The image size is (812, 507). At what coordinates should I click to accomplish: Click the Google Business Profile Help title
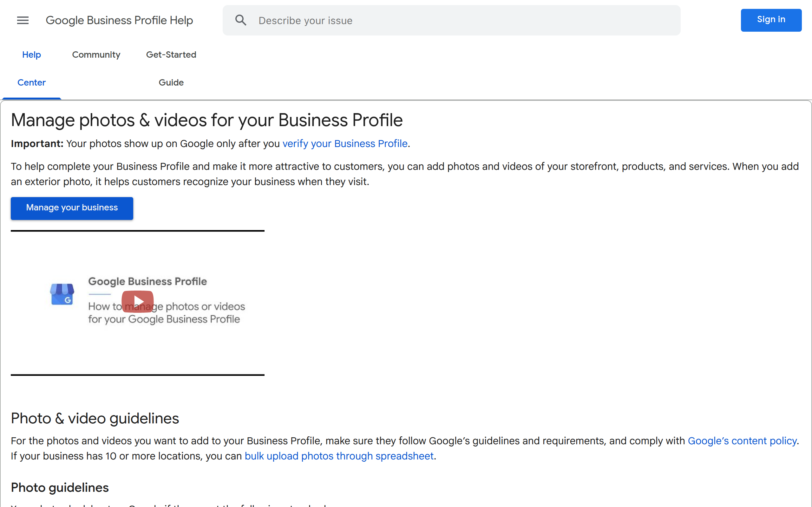pyautogui.click(x=119, y=21)
